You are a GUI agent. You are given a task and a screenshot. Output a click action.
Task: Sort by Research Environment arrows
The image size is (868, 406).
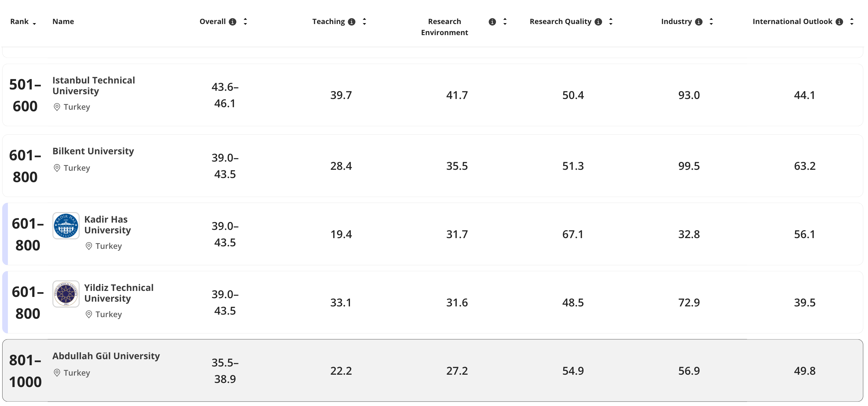coord(505,22)
